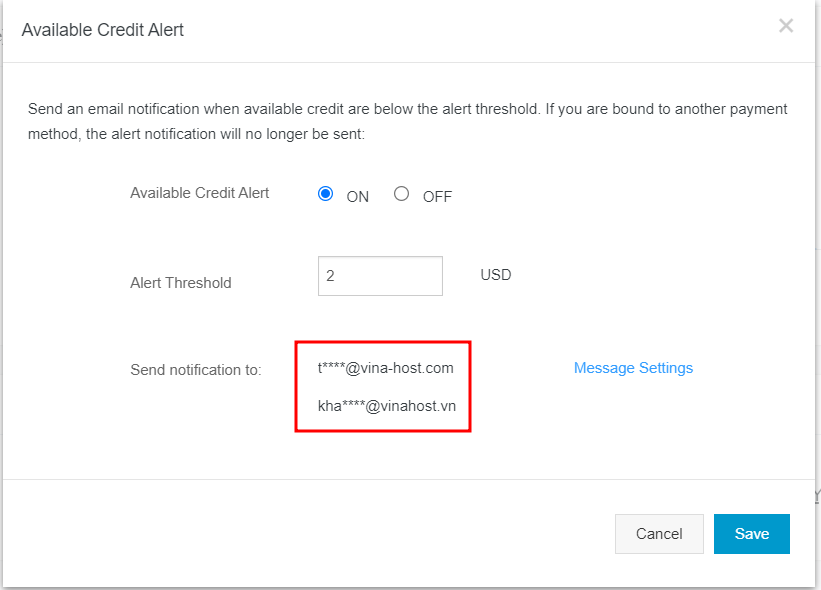Click the alert threshold sentence's second line

click(x=196, y=133)
